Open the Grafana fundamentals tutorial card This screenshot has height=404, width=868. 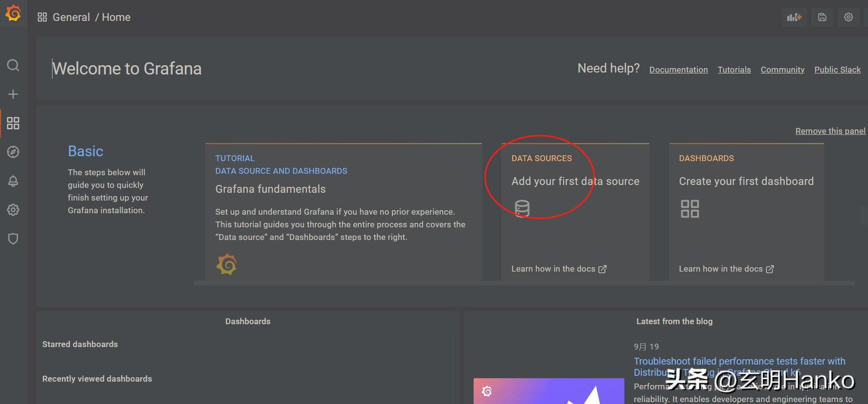click(x=343, y=212)
